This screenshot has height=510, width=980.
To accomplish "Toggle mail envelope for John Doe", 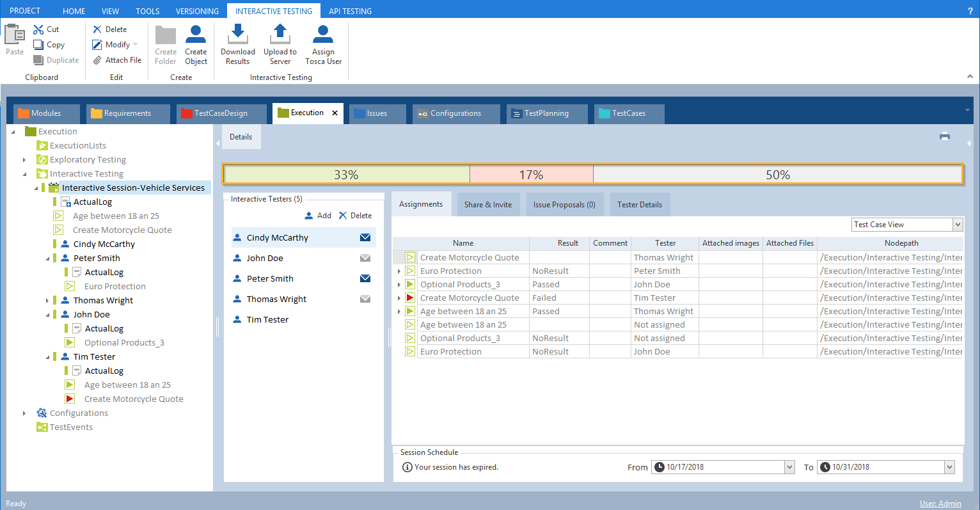I will point(365,258).
